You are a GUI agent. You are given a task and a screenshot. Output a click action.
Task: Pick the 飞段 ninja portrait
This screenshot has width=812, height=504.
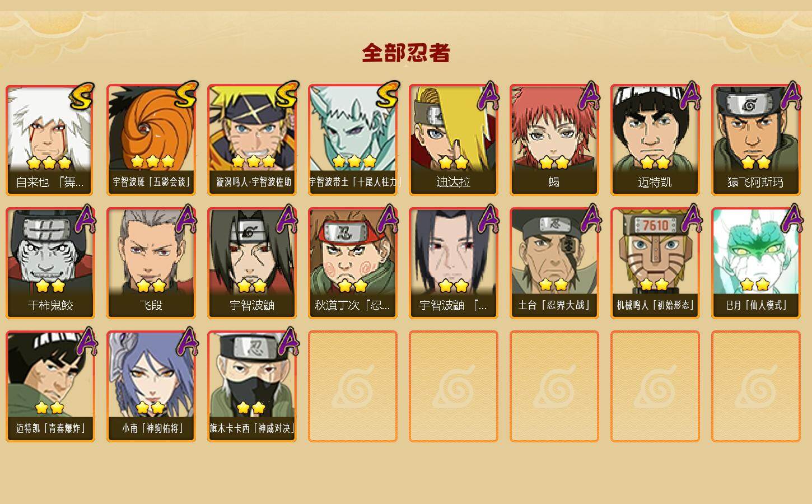(151, 263)
